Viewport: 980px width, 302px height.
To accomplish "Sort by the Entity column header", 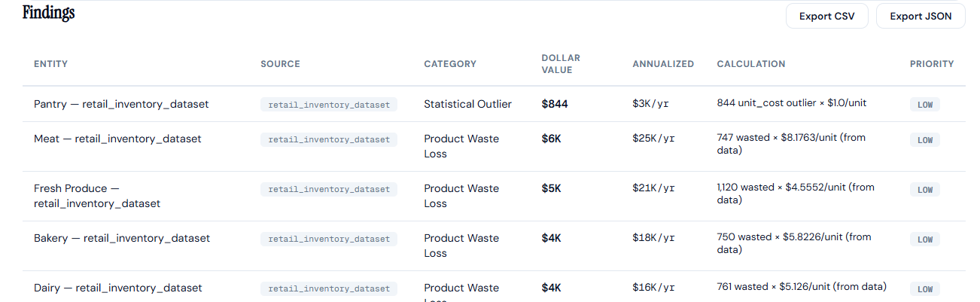I will (x=51, y=64).
